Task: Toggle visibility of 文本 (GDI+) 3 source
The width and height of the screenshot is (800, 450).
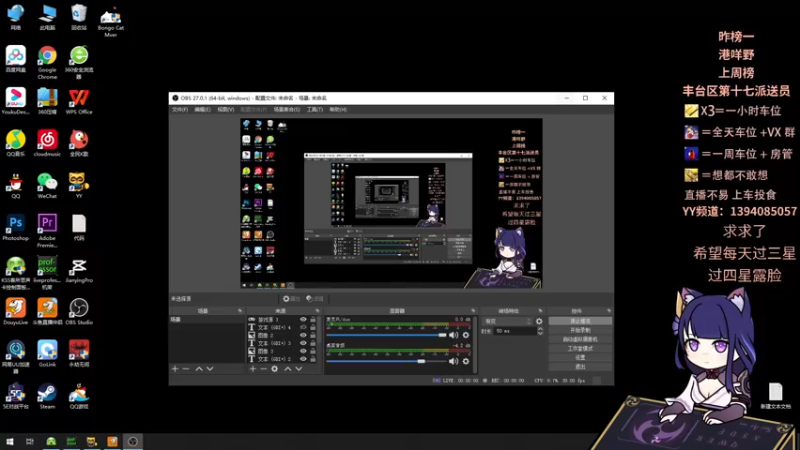Action: coord(303,343)
